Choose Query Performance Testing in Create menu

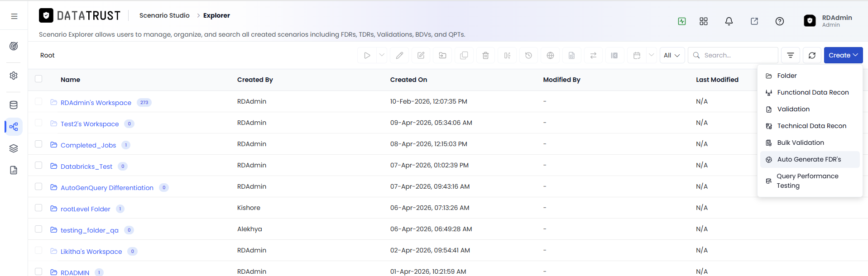(810, 181)
